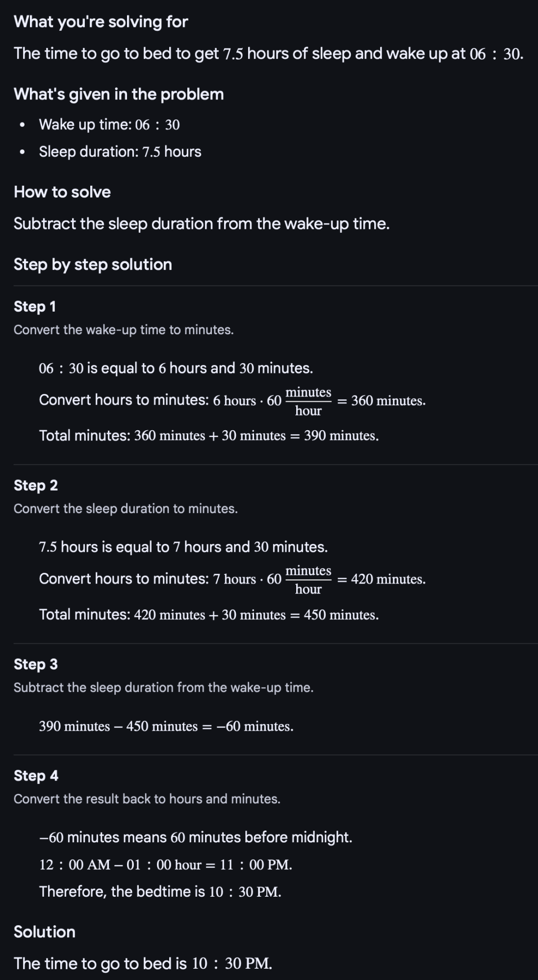Click the Step 4 heading
This screenshot has height=980, width=538.
pos(36,776)
